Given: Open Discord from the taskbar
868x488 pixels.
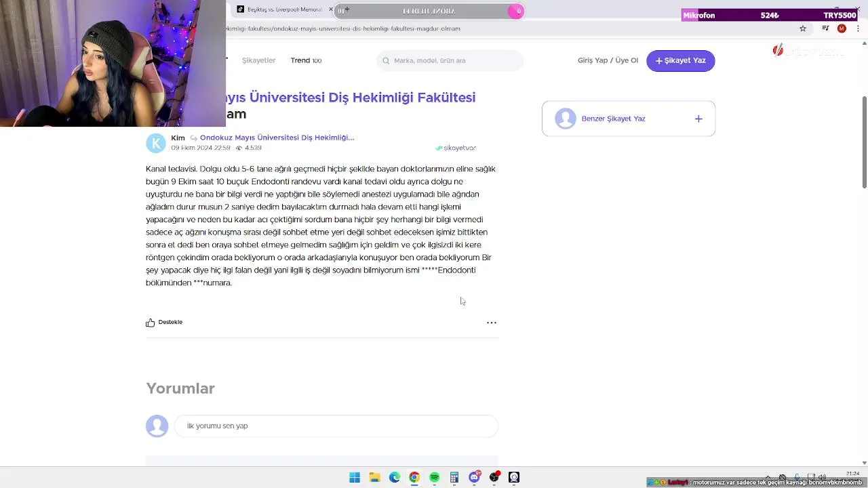Looking at the screenshot, I should pos(475,477).
